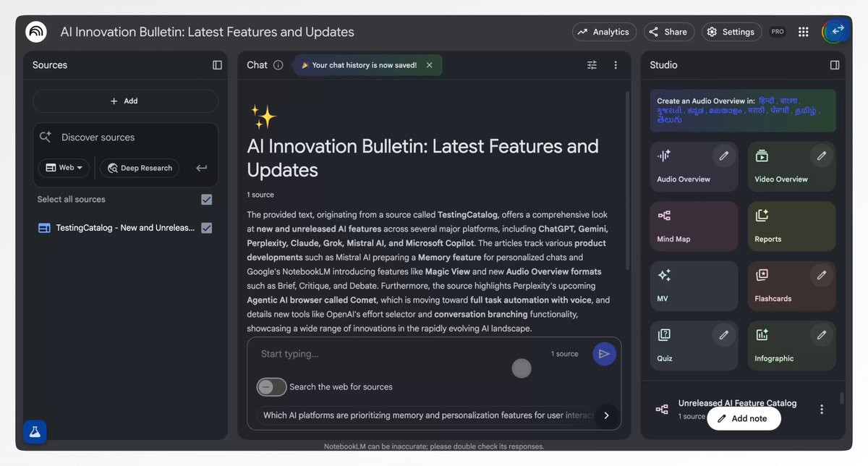Open the Reports tile

tap(791, 226)
